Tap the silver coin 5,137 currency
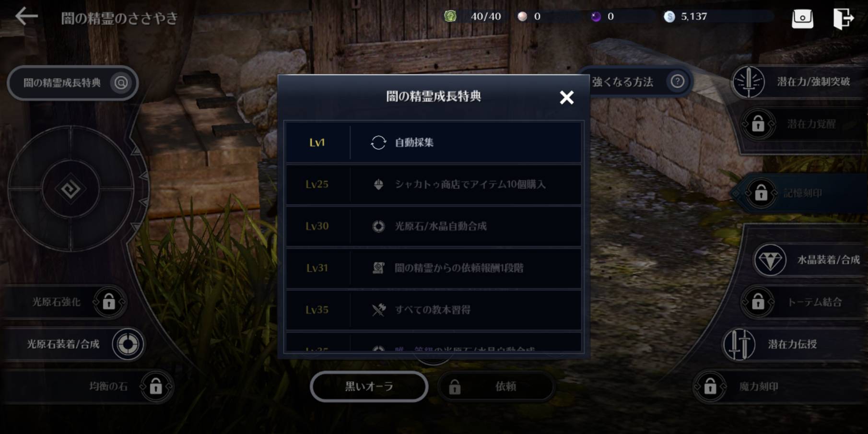The image size is (868, 434). click(x=686, y=17)
